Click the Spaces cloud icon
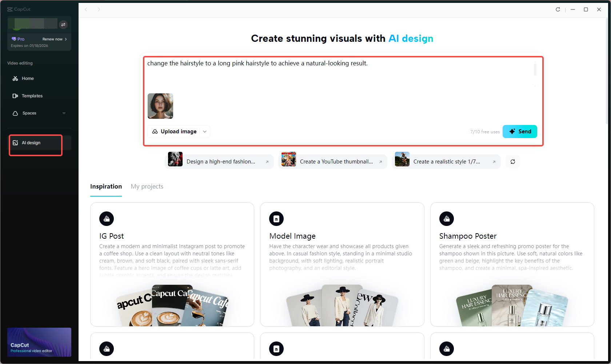The image size is (611, 364). click(15, 113)
